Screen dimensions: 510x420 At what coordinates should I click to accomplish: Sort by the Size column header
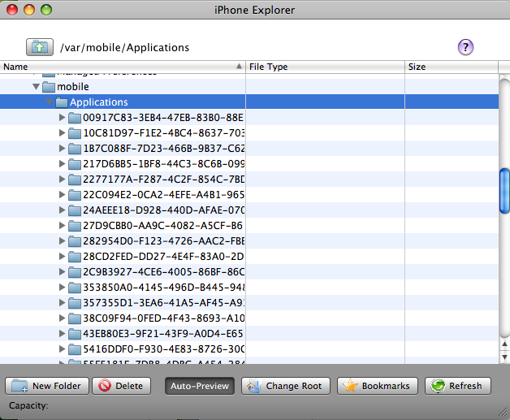[x=452, y=67]
